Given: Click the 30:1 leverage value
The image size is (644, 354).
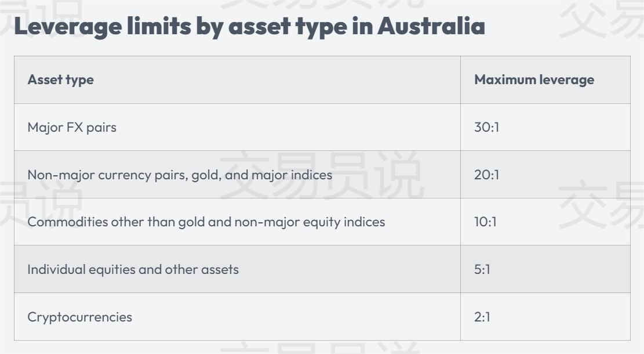Looking at the screenshot, I should [x=487, y=127].
